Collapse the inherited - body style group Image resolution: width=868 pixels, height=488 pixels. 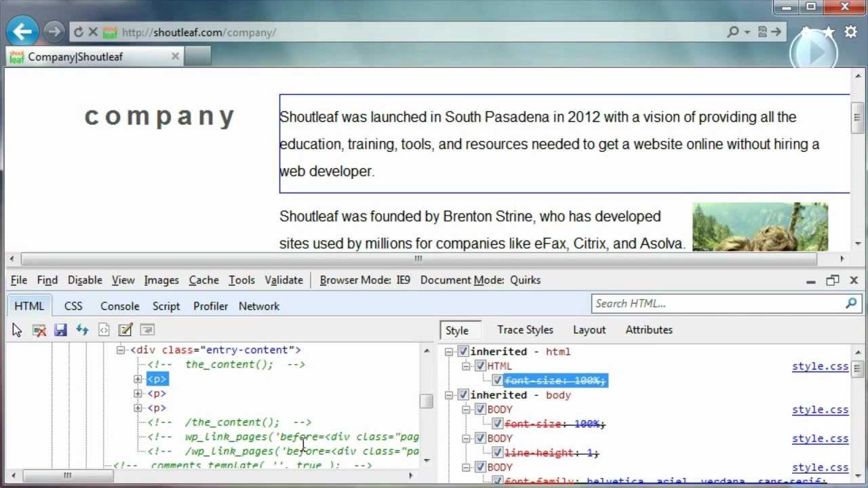449,394
